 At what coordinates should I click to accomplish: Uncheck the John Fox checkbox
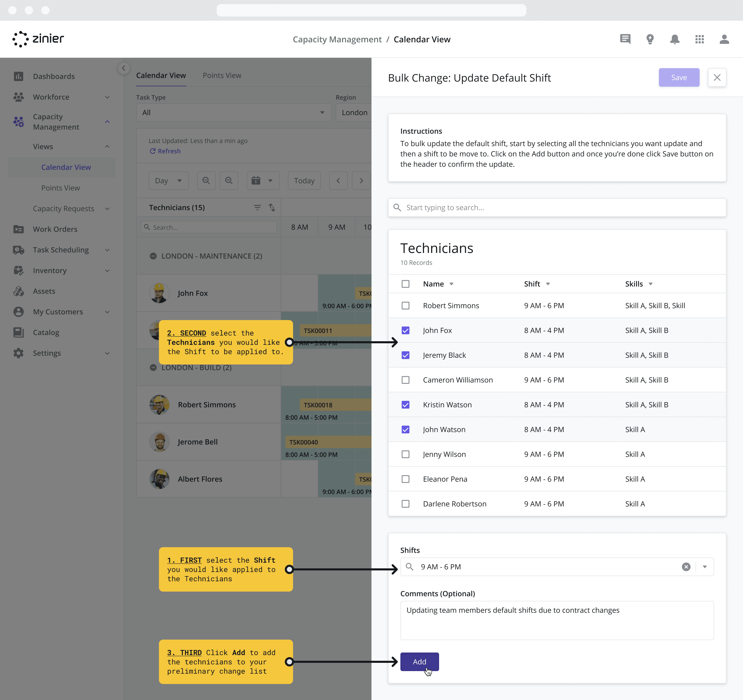point(406,330)
